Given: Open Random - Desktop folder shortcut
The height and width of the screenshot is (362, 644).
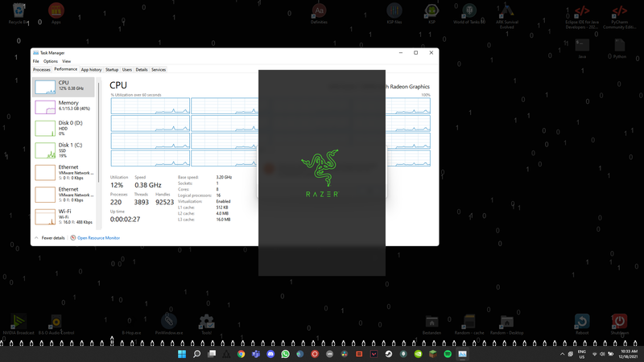Looking at the screenshot, I should pyautogui.click(x=507, y=324).
